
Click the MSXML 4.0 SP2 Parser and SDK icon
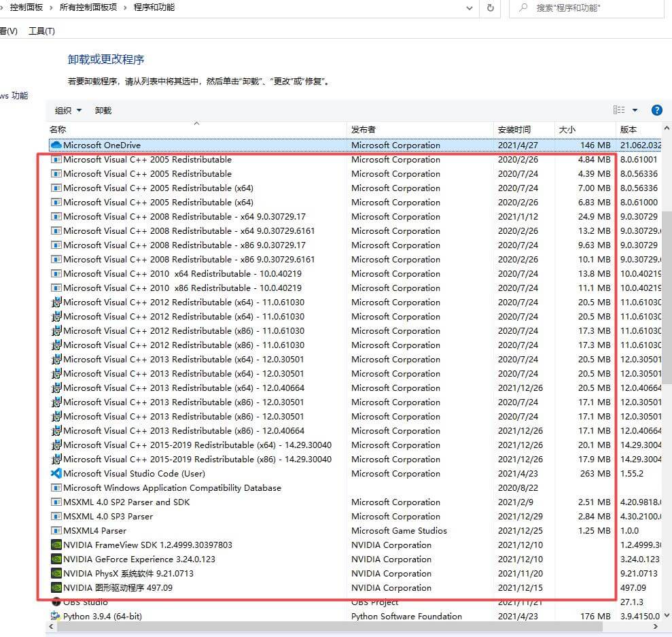click(56, 502)
